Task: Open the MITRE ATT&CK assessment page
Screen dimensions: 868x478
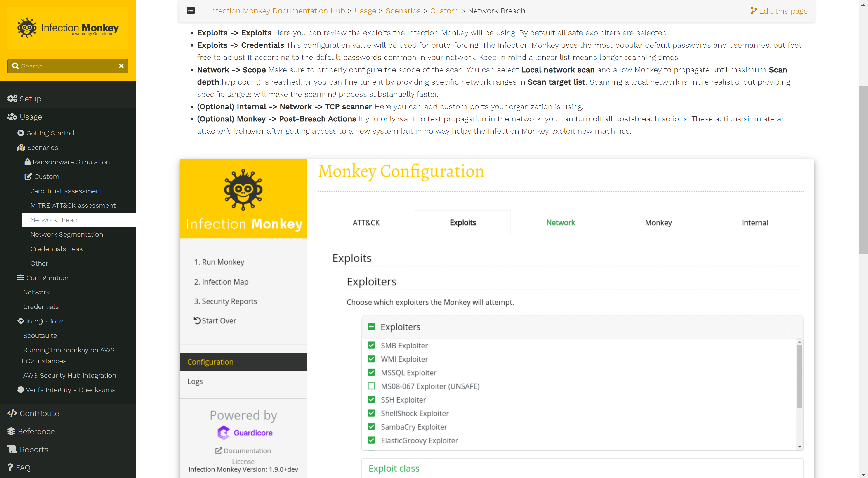Action: click(73, 205)
